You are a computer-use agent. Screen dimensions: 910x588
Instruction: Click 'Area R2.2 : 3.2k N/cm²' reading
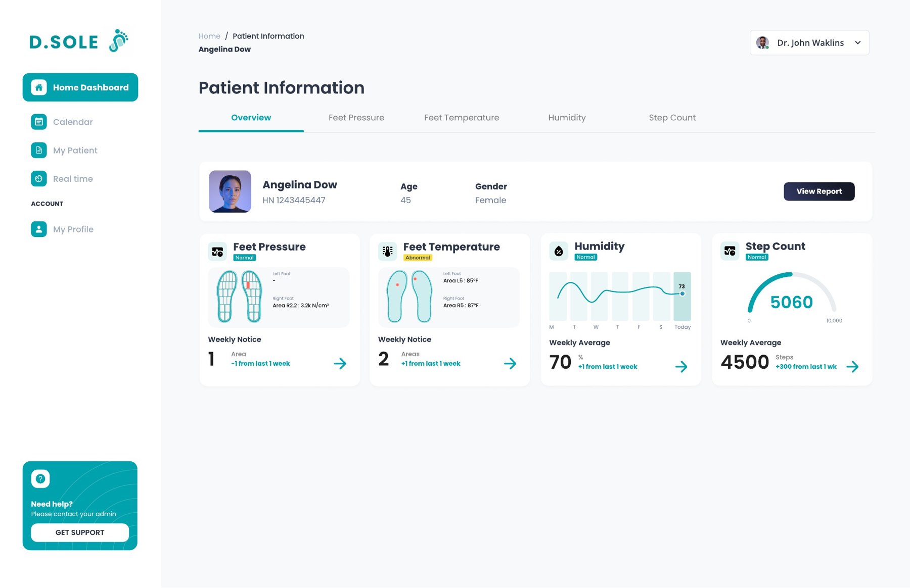click(x=301, y=306)
